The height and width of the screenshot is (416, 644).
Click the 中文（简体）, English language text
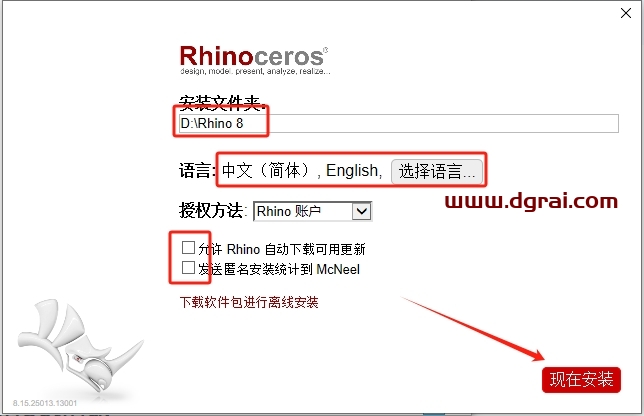pyautogui.click(x=302, y=170)
